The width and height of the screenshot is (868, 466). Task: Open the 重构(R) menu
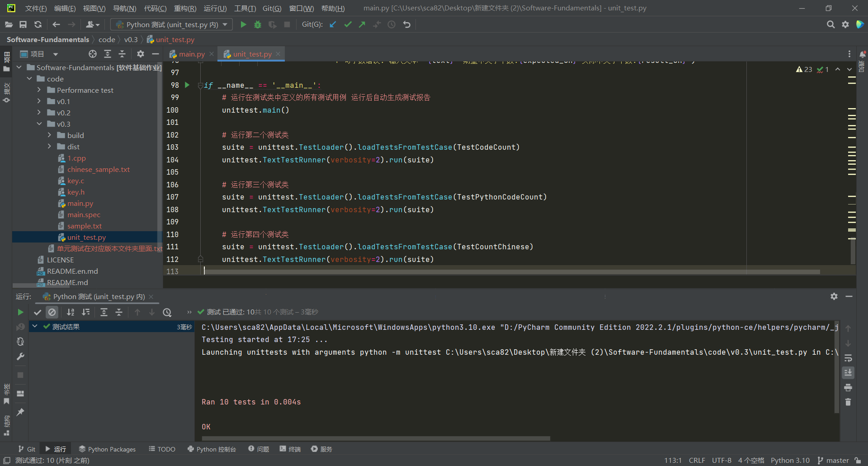pos(185,8)
